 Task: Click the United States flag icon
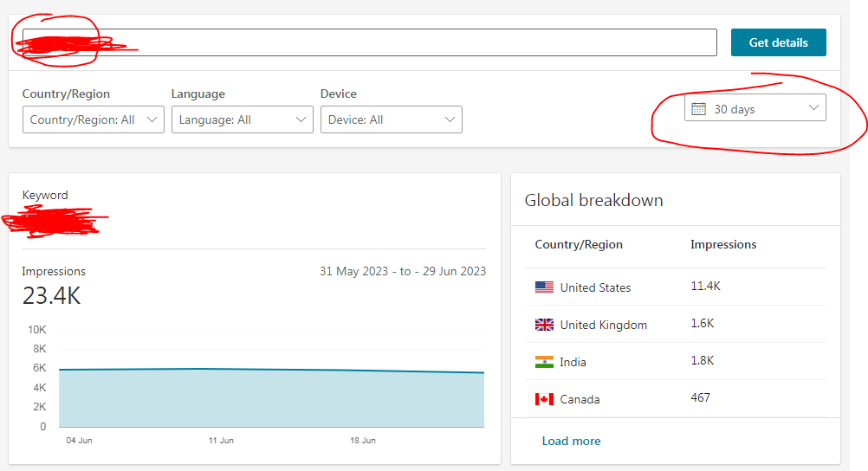point(544,287)
